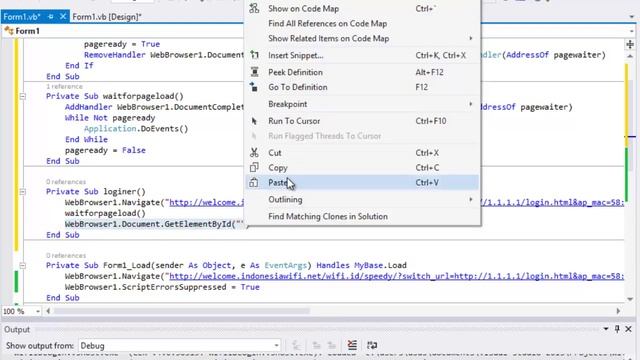Click the Peek Definition icon
The image size is (640, 360).
pos(254,72)
